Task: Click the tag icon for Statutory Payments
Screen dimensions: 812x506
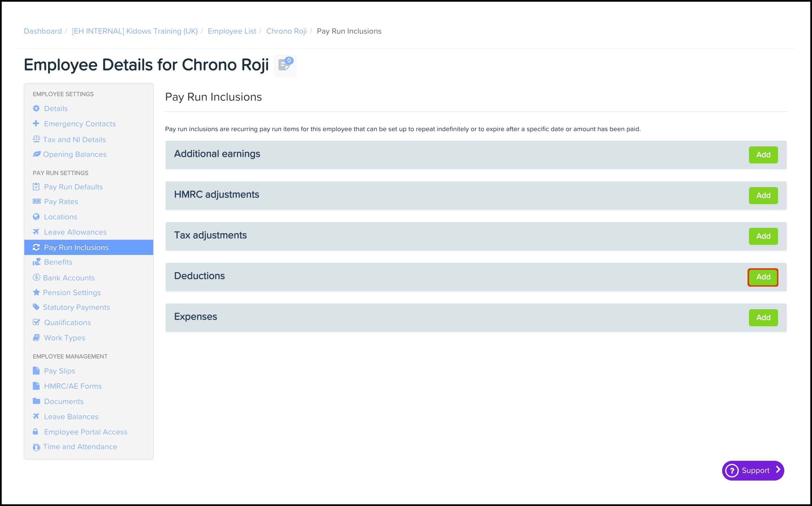Action: [36, 307]
